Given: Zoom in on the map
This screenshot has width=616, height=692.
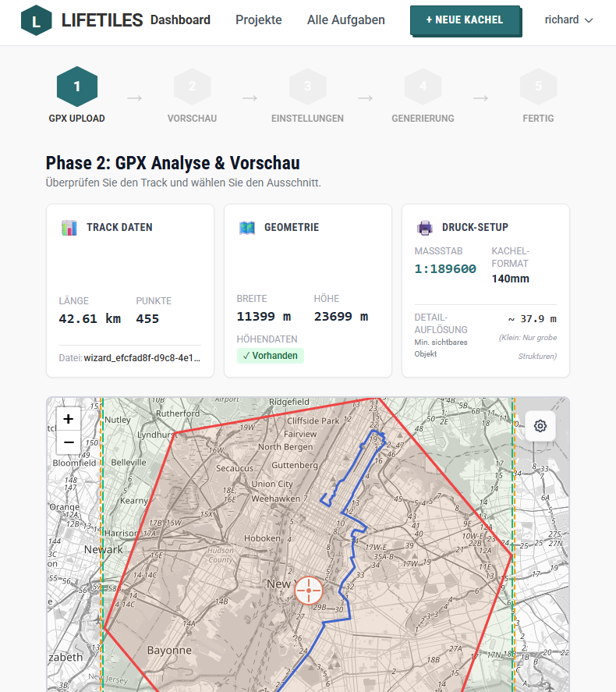Looking at the screenshot, I should pos(69,419).
